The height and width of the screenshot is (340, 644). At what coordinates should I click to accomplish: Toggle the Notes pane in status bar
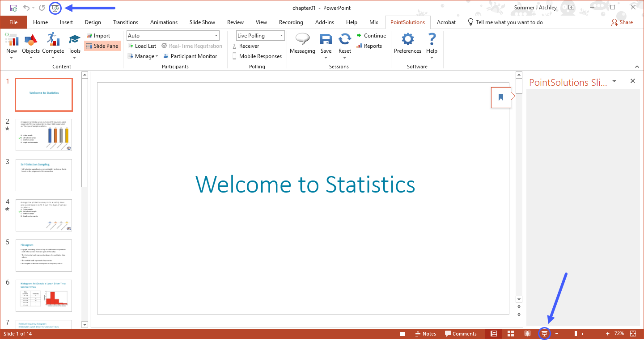point(425,334)
